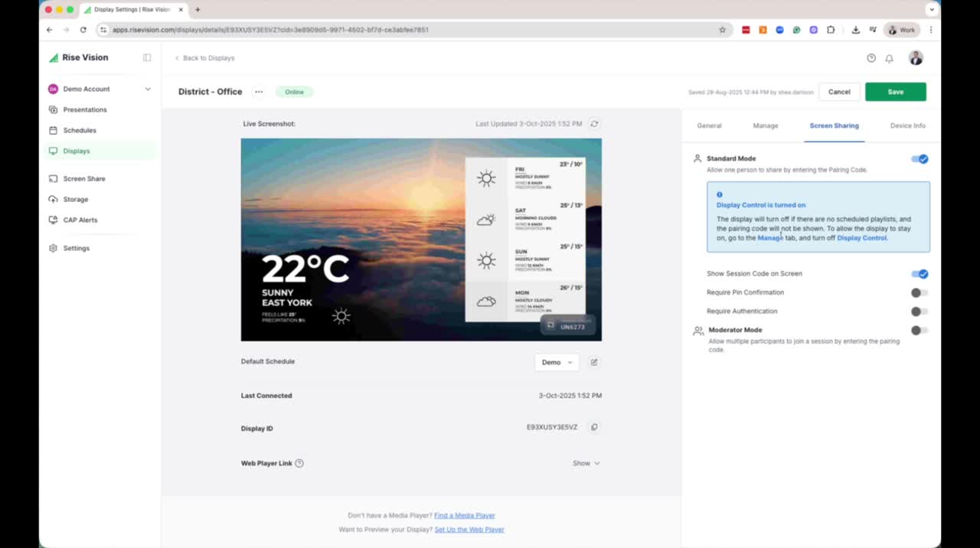Click the Web Player Link info icon
This screenshot has height=548, width=980.
click(299, 463)
